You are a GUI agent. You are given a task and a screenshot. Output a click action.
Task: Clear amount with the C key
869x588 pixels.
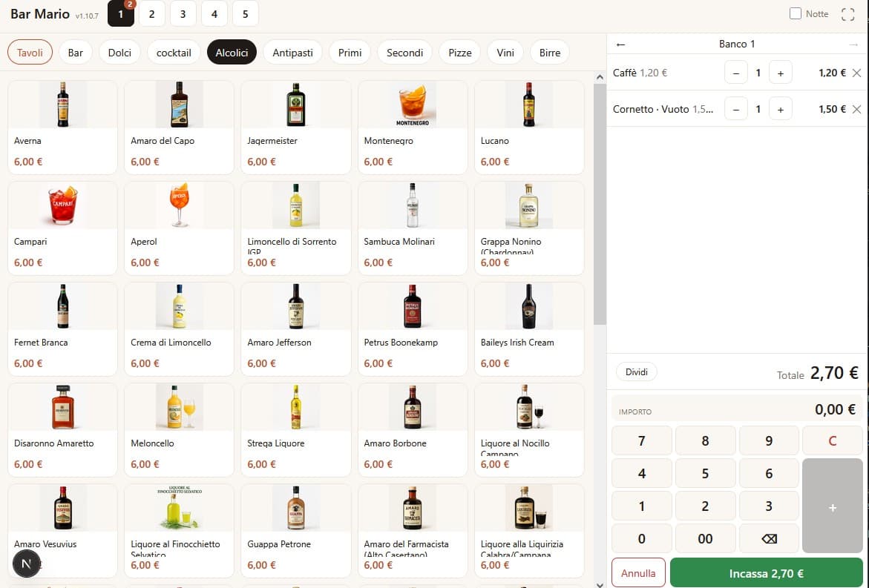pyautogui.click(x=832, y=440)
